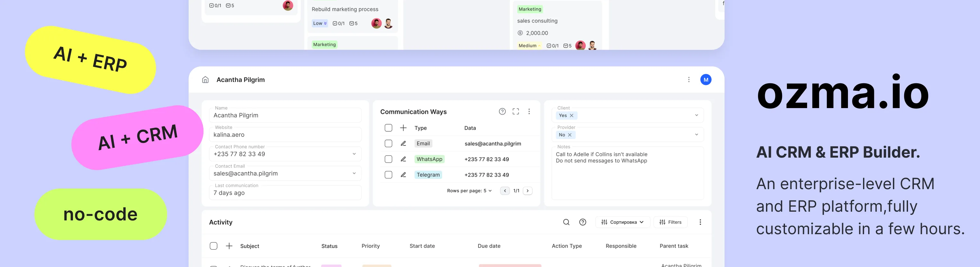The width and height of the screenshot is (980, 267).
Task: Edit the Telegram communication row
Action: pos(403,175)
